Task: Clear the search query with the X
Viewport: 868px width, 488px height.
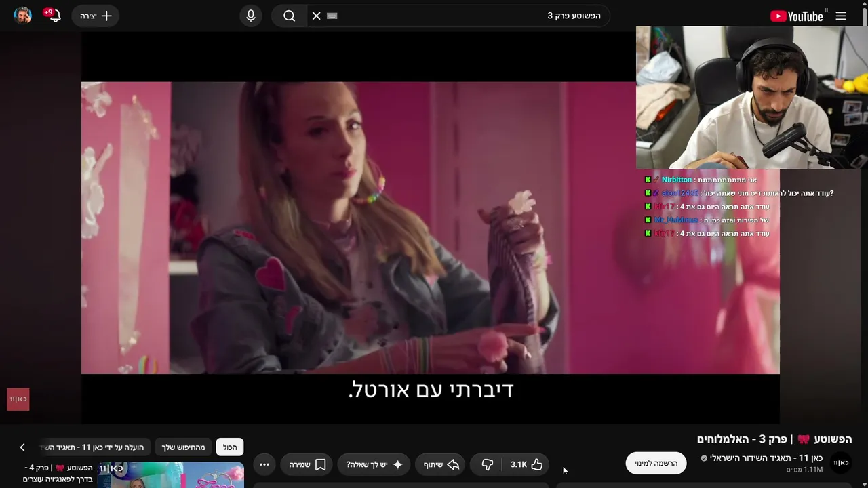Action: [316, 16]
